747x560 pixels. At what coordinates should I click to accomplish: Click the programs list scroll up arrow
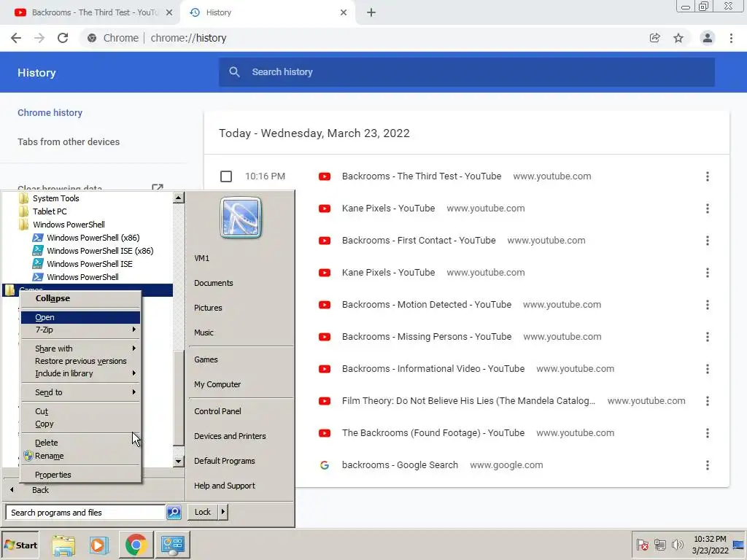(x=178, y=198)
